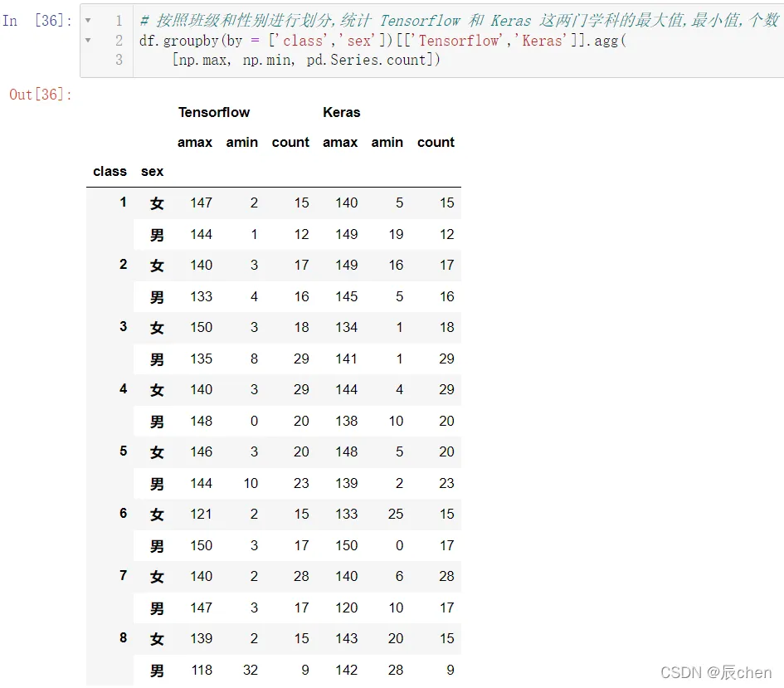Viewport: 784px width, 688px height.
Task: Select class 2 index label
Action: point(123,265)
